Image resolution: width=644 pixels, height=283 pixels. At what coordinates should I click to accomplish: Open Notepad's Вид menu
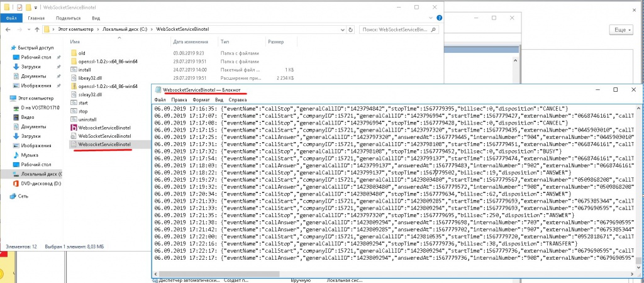coord(219,99)
